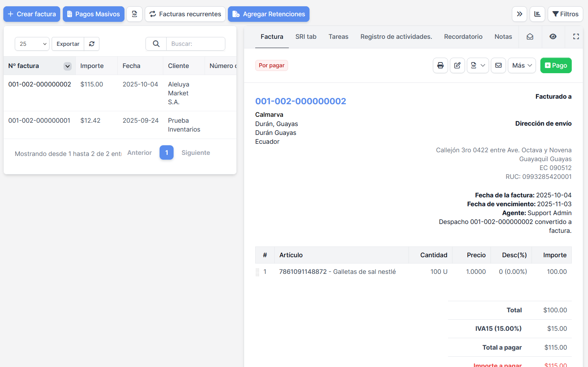Switch to the SRI tab
The image size is (588, 367).
pyautogui.click(x=306, y=37)
